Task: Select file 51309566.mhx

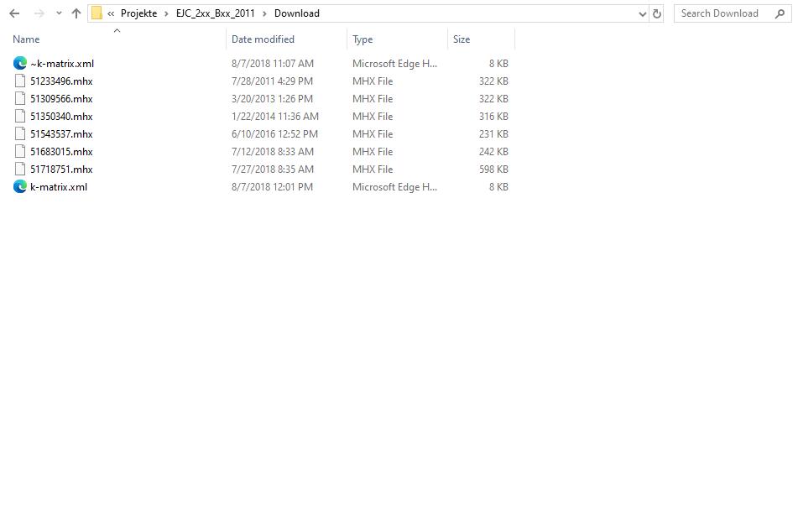Action: [x=61, y=99]
